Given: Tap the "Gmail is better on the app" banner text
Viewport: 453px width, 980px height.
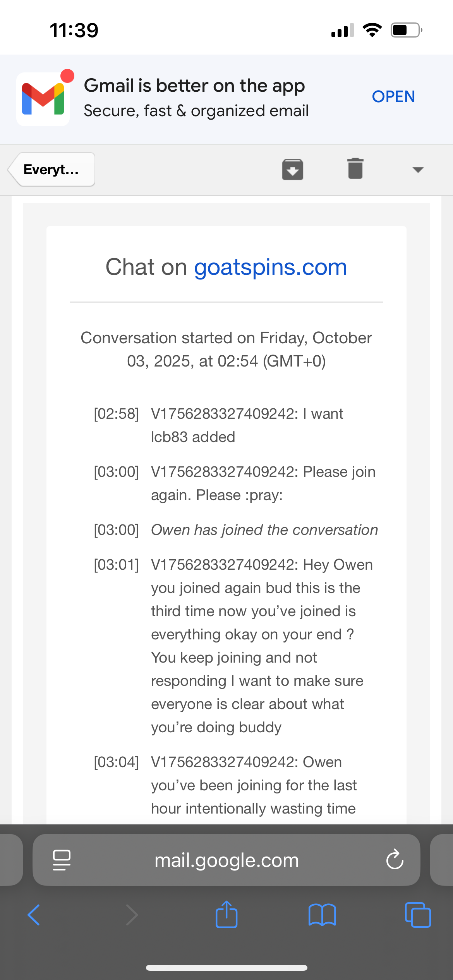Looking at the screenshot, I should [194, 86].
